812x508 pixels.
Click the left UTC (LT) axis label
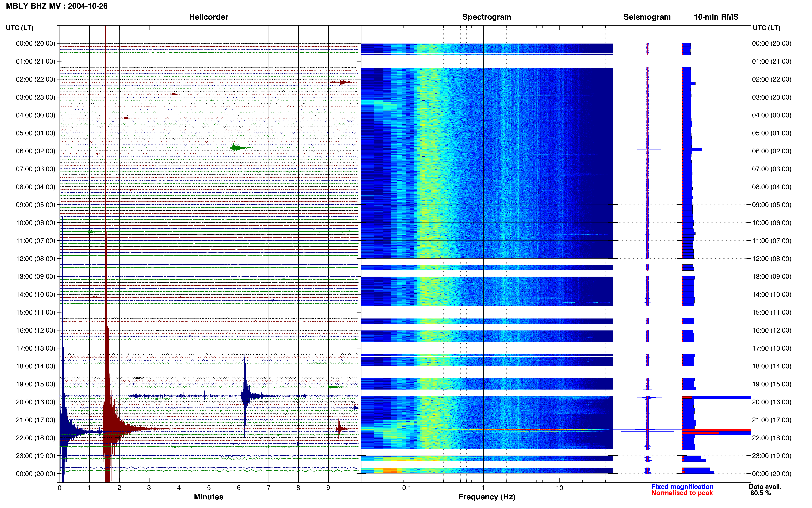20,28
